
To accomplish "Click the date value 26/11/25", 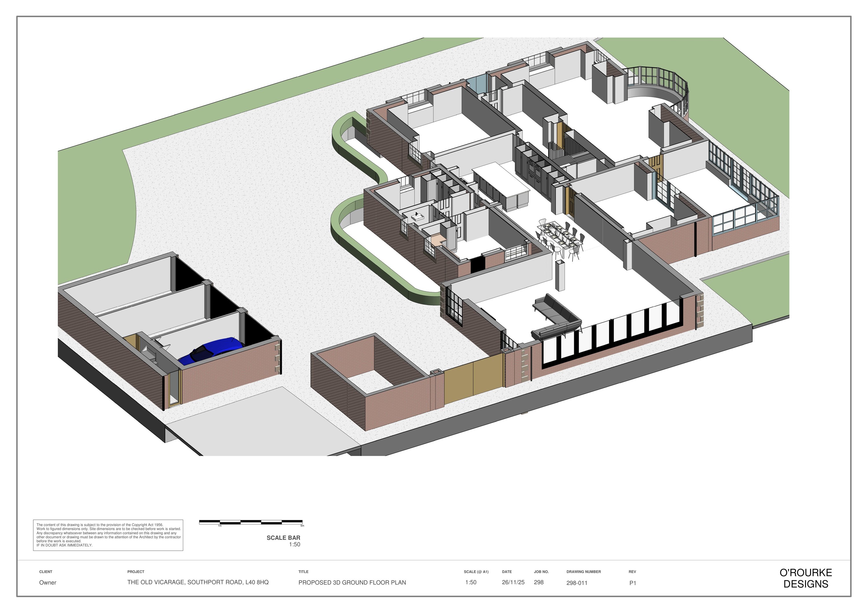I will (x=513, y=582).
